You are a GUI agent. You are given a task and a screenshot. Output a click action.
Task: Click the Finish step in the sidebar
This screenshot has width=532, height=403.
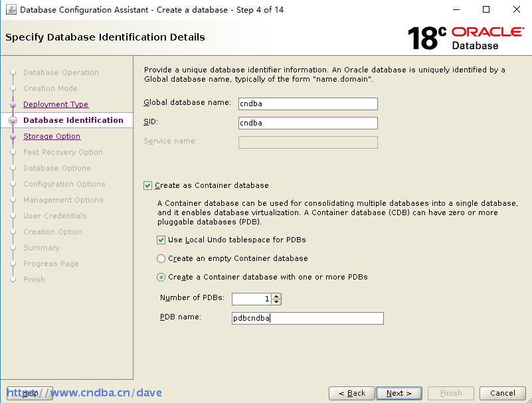pyautogui.click(x=34, y=280)
